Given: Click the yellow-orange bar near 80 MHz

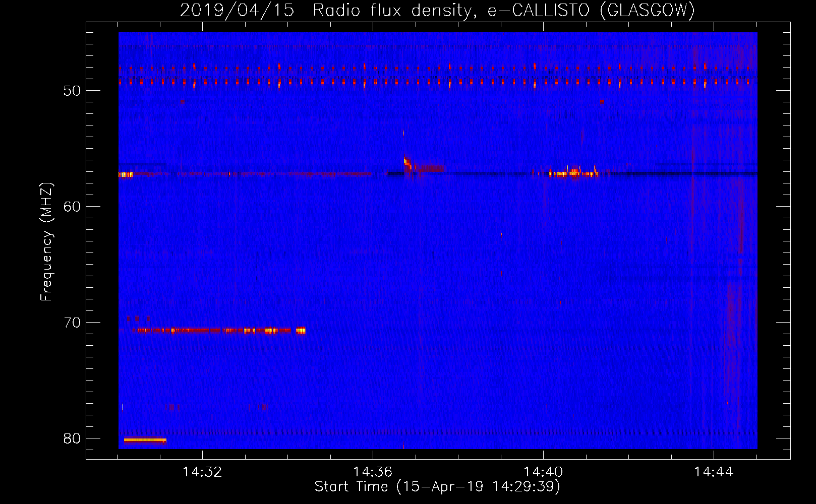Looking at the screenshot, I should point(145,440).
